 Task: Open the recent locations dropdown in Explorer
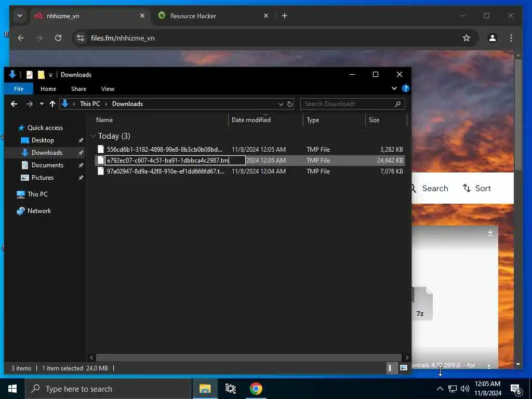(42, 104)
